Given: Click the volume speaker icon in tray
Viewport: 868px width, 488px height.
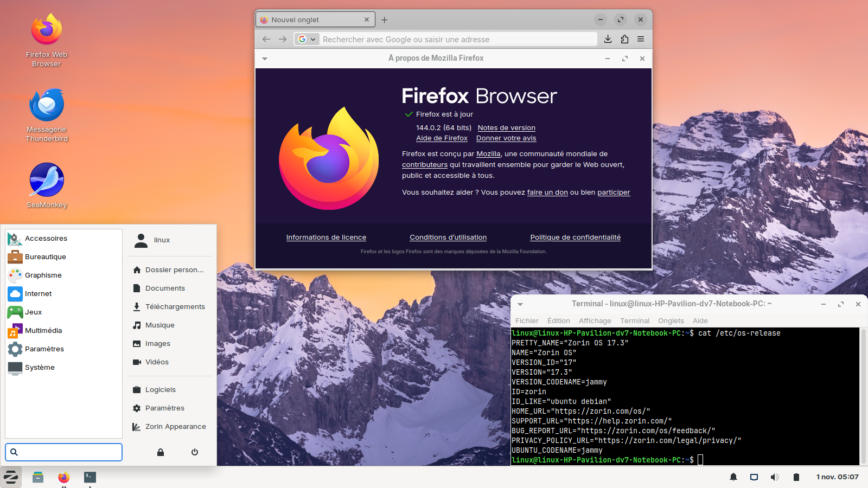Looking at the screenshot, I should pyautogui.click(x=774, y=477).
